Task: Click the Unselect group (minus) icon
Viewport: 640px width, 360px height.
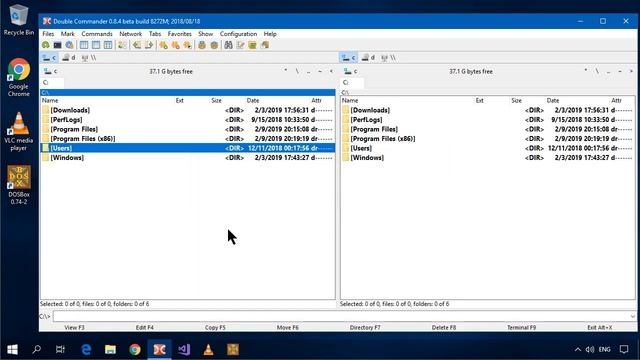Action: point(176,45)
